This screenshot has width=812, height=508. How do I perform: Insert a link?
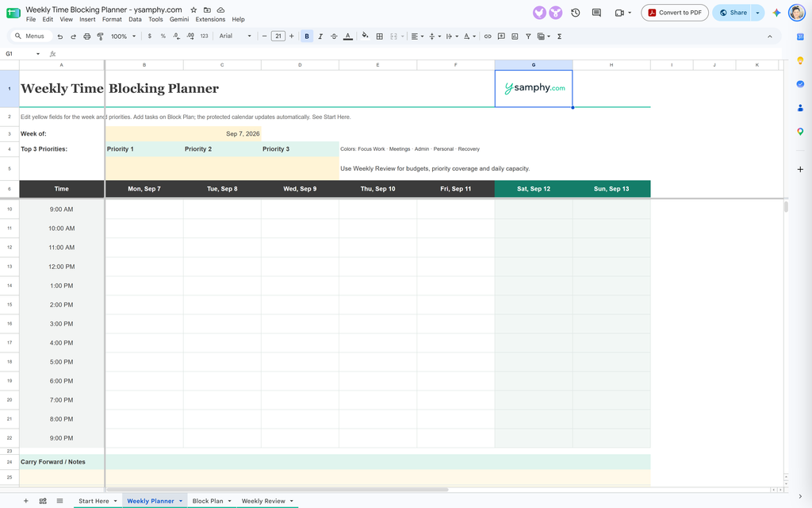[488, 37]
